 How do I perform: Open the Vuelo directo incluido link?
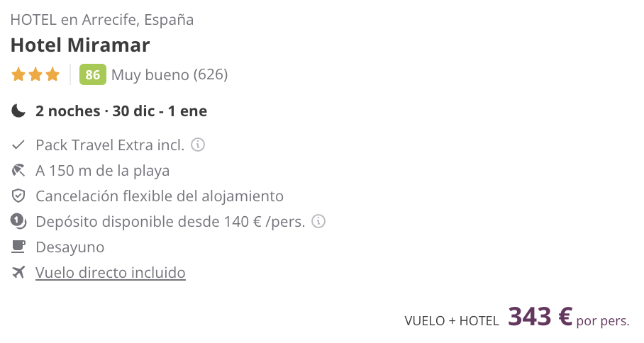coord(111,272)
